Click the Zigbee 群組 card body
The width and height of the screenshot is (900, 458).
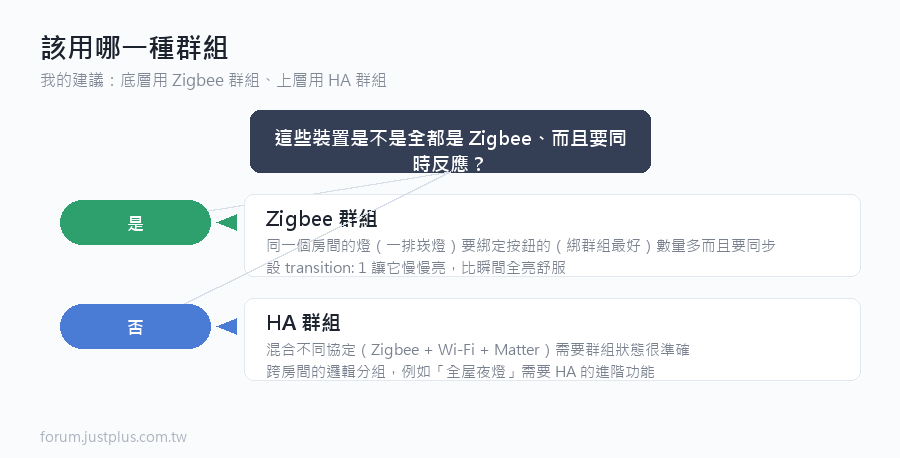coord(552,235)
